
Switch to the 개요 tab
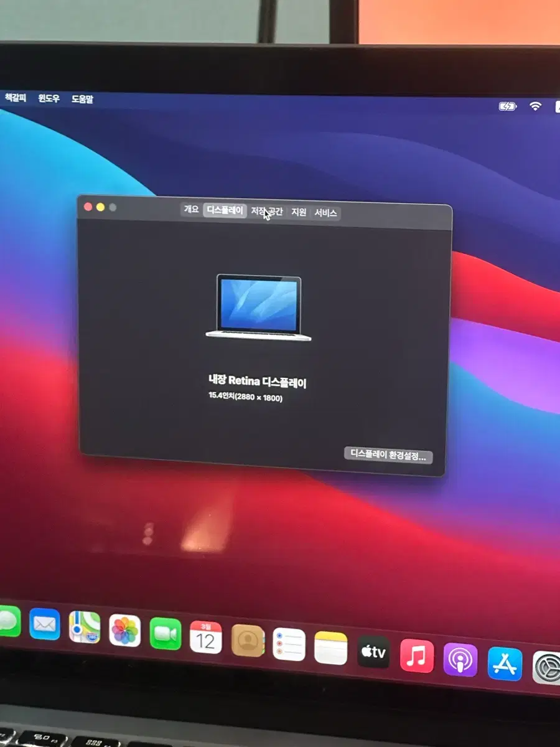[x=192, y=210]
